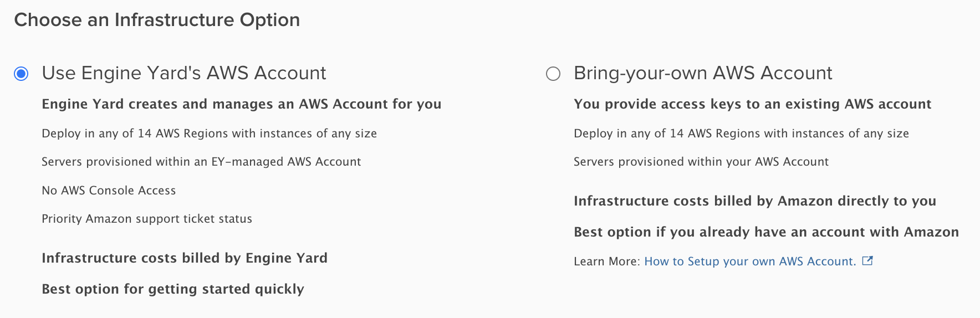Image resolution: width=980 pixels, height=318 pixels.
Task: Click "Servers provisioned within an EY-managed AWS Account"
Action: (201, 162)
